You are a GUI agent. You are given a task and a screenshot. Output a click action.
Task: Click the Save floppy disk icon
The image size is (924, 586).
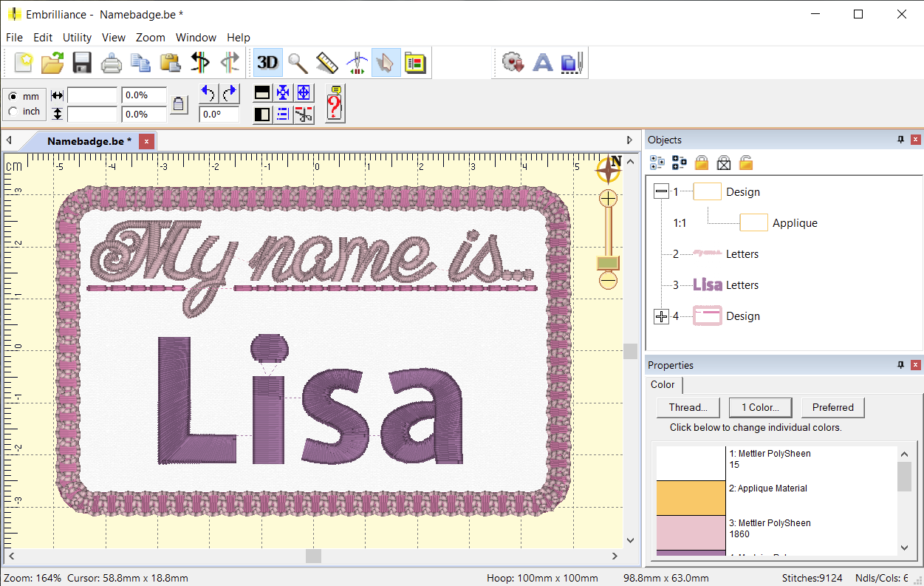[x=81, y=63]
